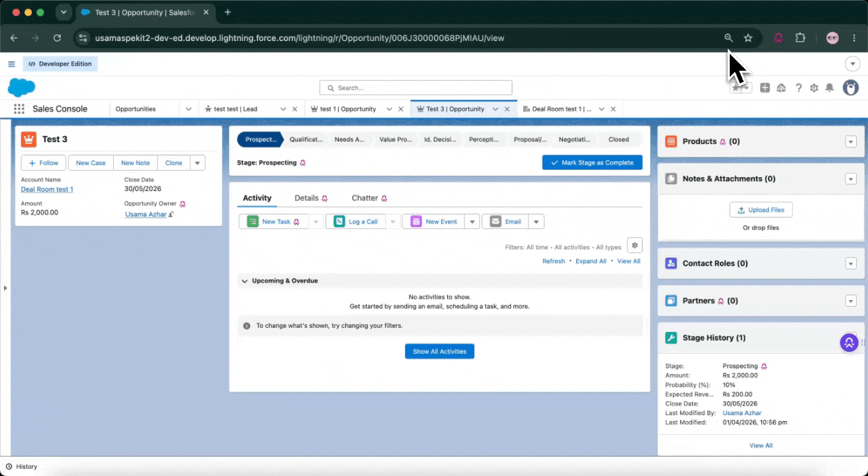Image resolution: width=868 pixels, height=476 pixels.
Task: Select the Negotiation stage in path
Action: [x=574, y=139]
